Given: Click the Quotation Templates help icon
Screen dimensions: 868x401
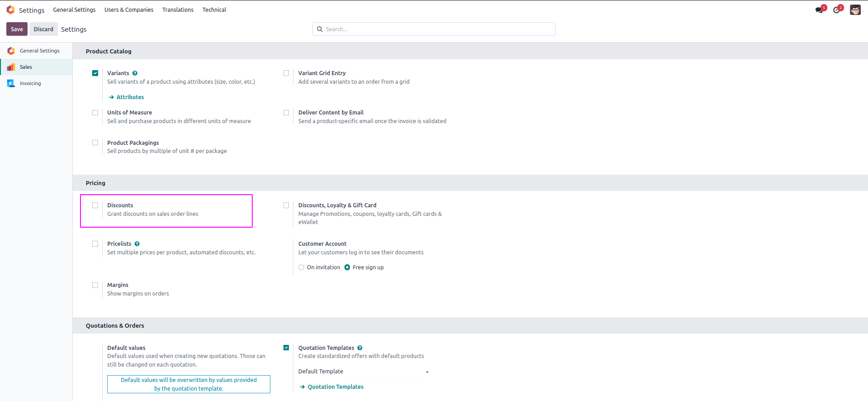Looking at the screenshot, I should (360, 348).
